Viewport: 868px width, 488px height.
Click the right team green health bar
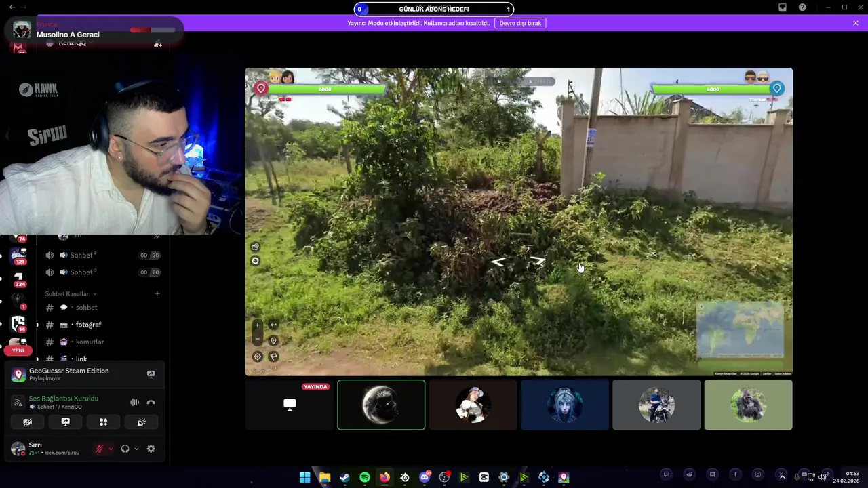(713, 89)
